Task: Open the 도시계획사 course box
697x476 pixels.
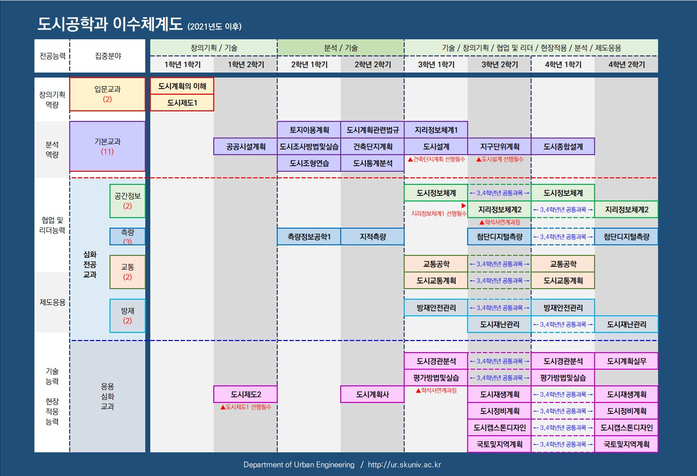Action: coord(373,394)
